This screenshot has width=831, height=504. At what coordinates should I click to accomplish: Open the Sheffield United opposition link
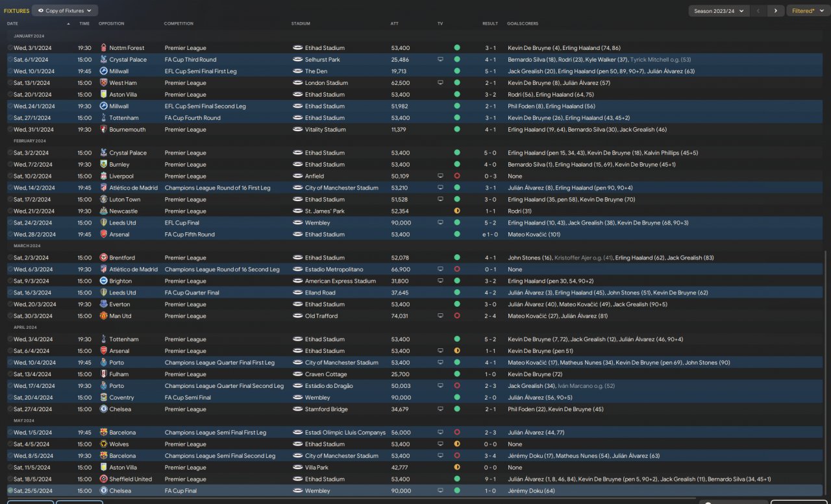(130, 480)
